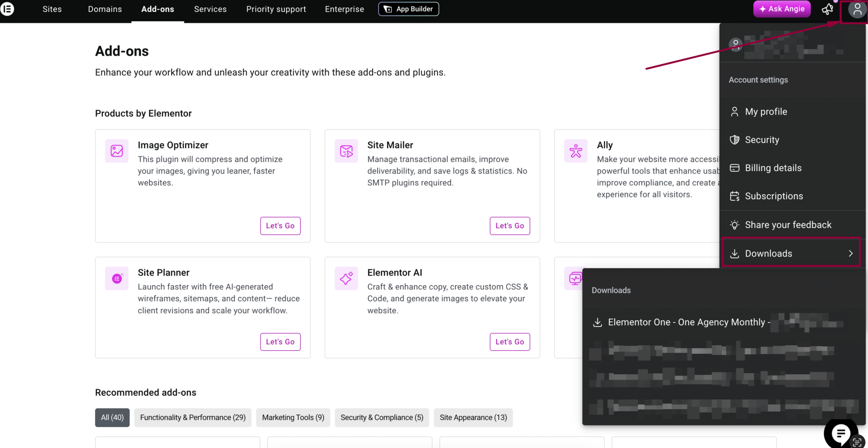Click the Security shield icon
This screenshot has height=448, width=868.
pos(734,140)
